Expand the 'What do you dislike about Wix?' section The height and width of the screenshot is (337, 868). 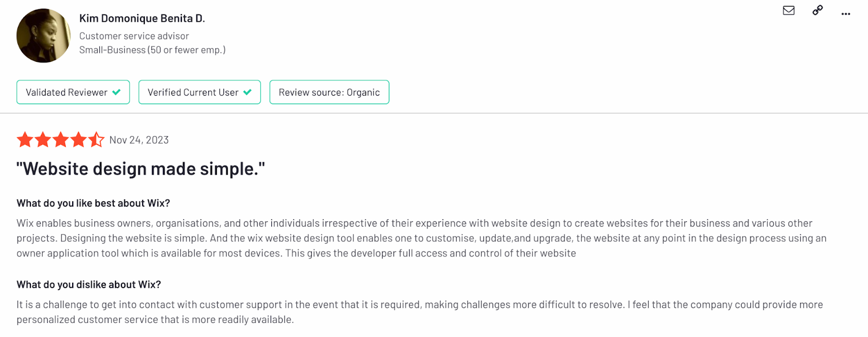pyautogui.click(x=88, y=284)
